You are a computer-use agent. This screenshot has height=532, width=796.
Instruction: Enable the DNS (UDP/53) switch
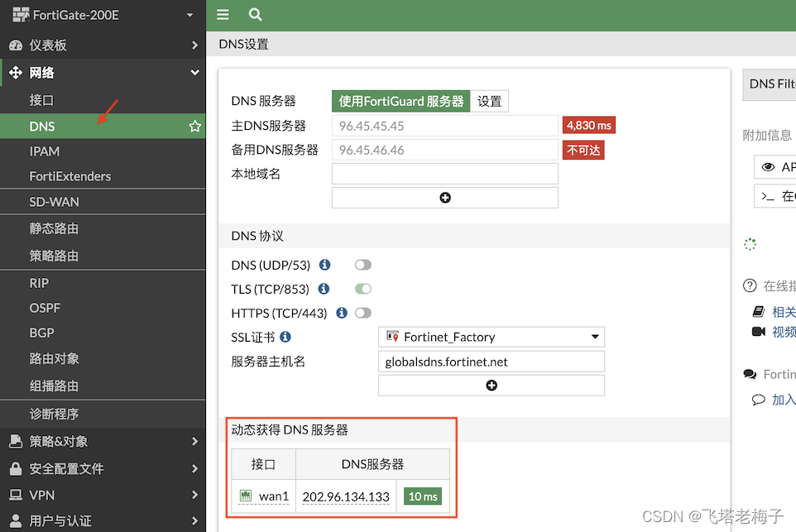(x=363, y=265)
